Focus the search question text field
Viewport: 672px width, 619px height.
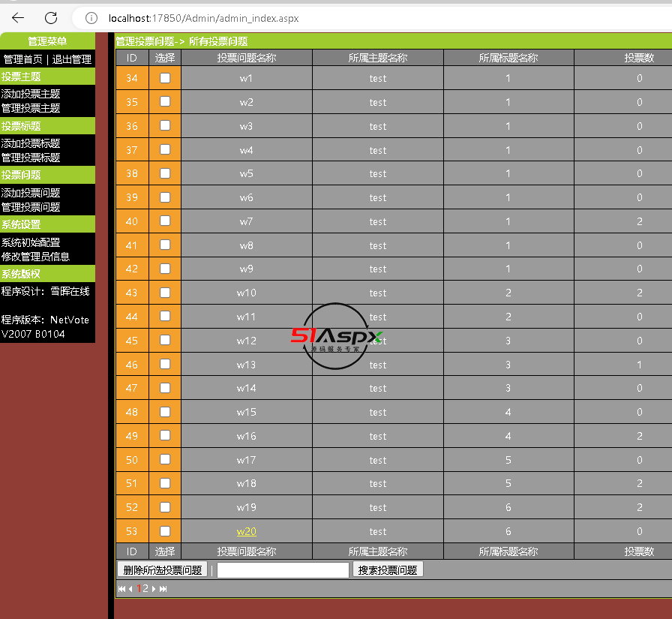point(283,570)
